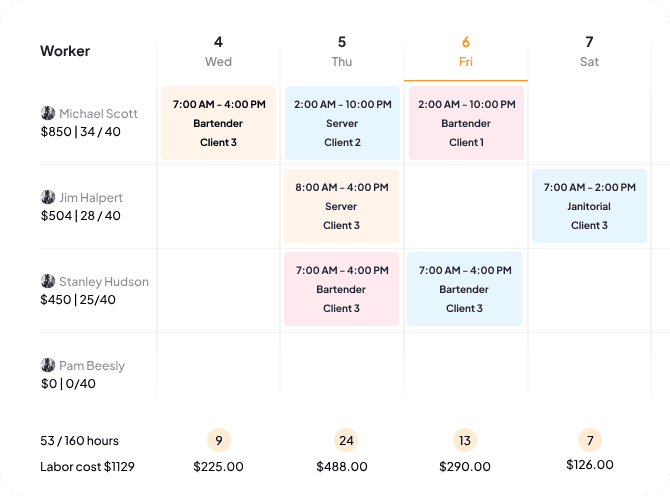
Task: Click Stanley Hudson's avatar icon
Action: tap(47, 281)
